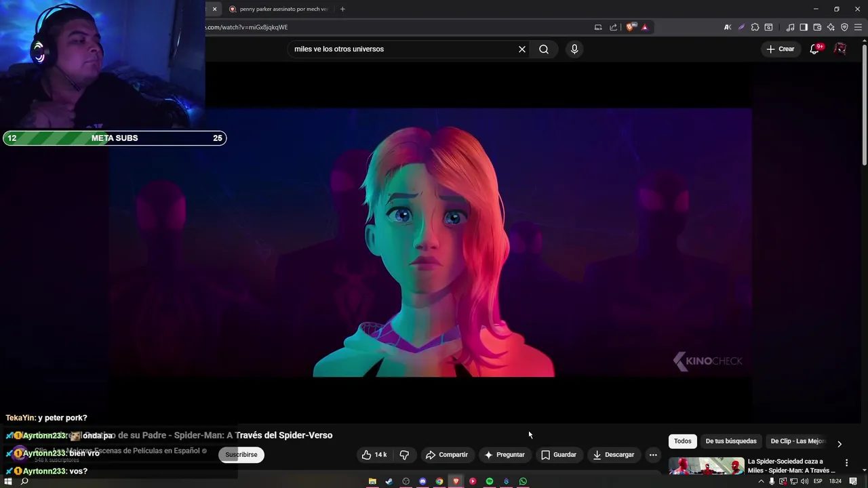Select the Todos filter chip
868x488 pixels.
coord(683,441)
